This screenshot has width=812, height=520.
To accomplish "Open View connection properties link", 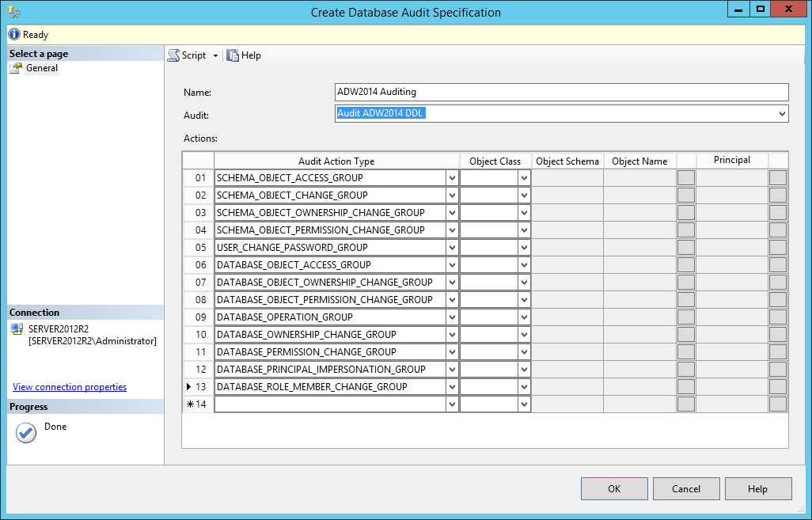I will (70, 387).
